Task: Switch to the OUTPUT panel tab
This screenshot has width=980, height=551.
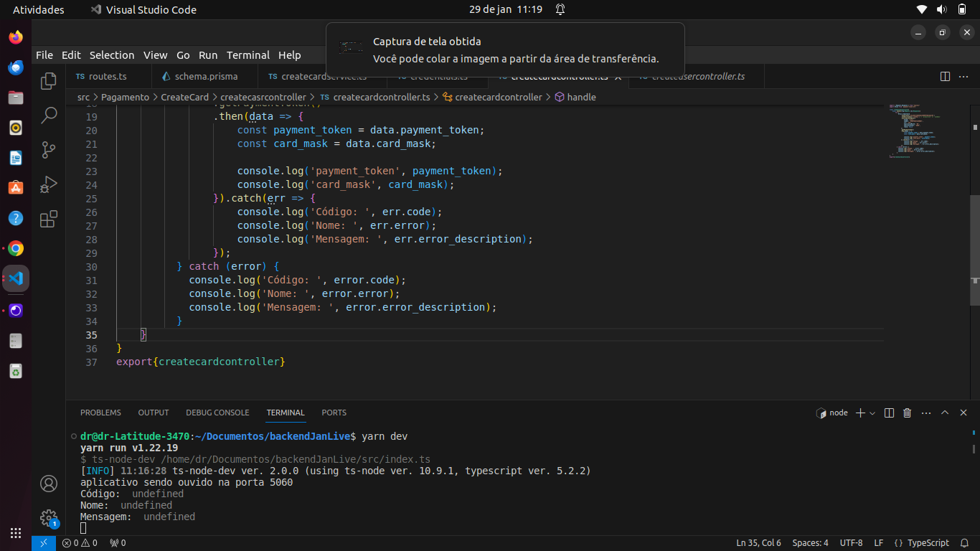Action: 154,413
